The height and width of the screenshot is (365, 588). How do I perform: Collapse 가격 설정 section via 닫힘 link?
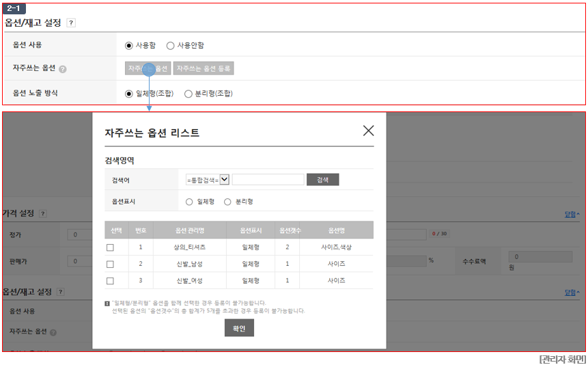tap(572, 215)
